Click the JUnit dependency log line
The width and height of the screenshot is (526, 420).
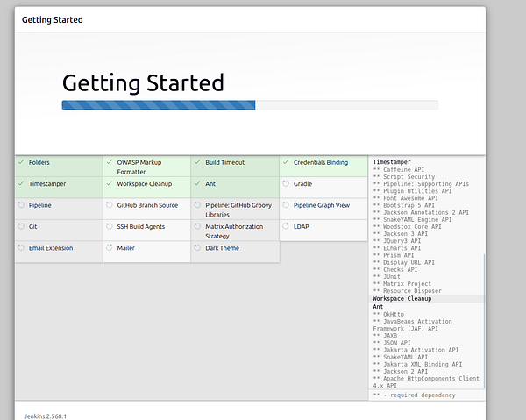point(387,276)
